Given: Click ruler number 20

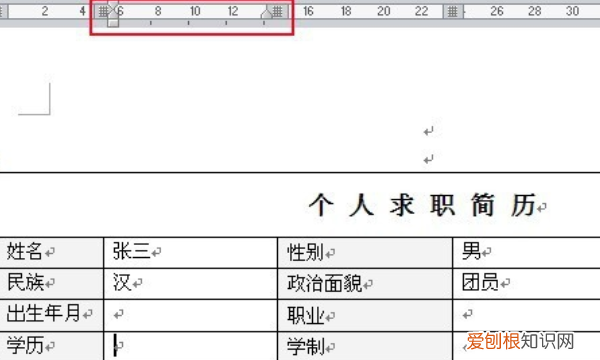Looking at the screenshot, I should [x=383, y=11].
